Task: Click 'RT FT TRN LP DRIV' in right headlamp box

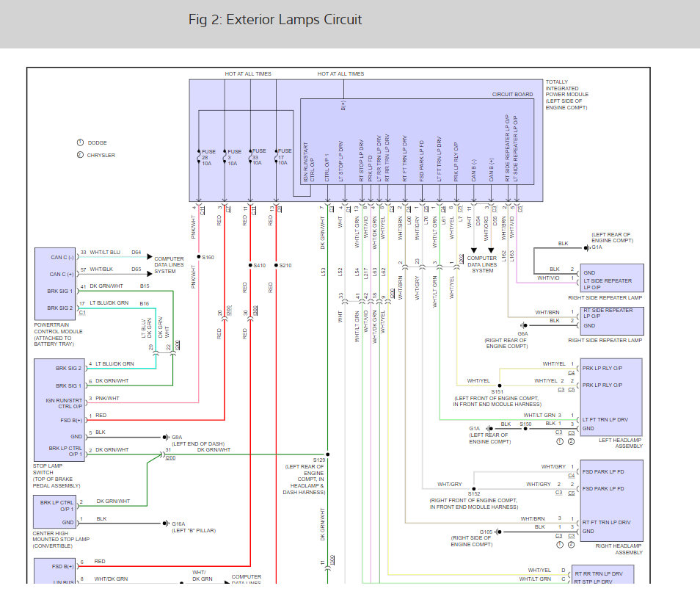Action: click(x=606, y=523)
